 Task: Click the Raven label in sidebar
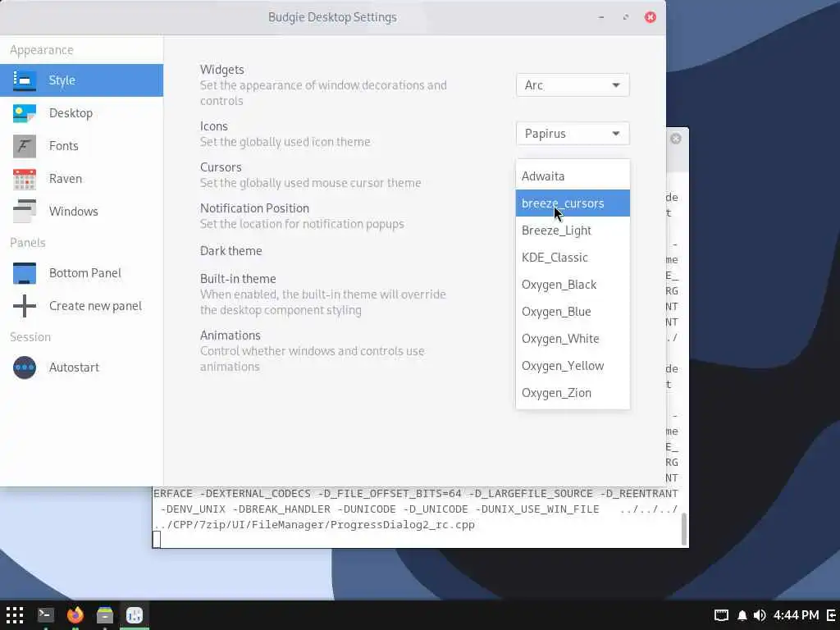point(66,178)
